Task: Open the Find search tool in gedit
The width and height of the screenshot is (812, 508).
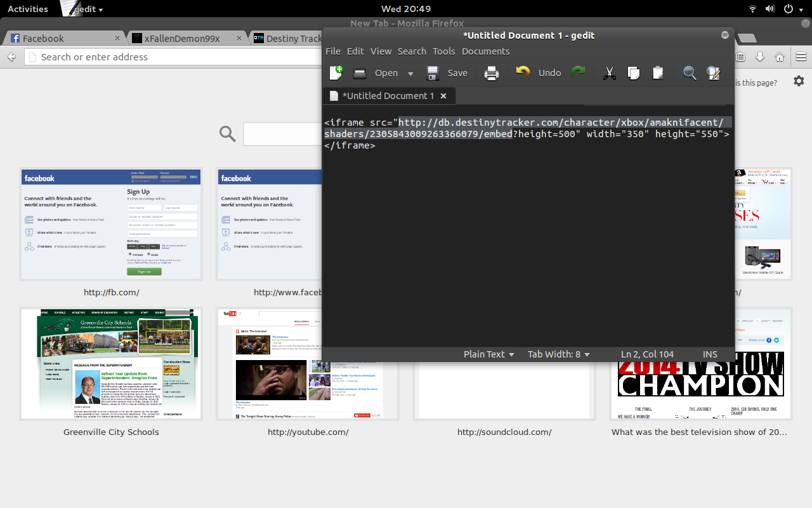Action: coord(690,73)
